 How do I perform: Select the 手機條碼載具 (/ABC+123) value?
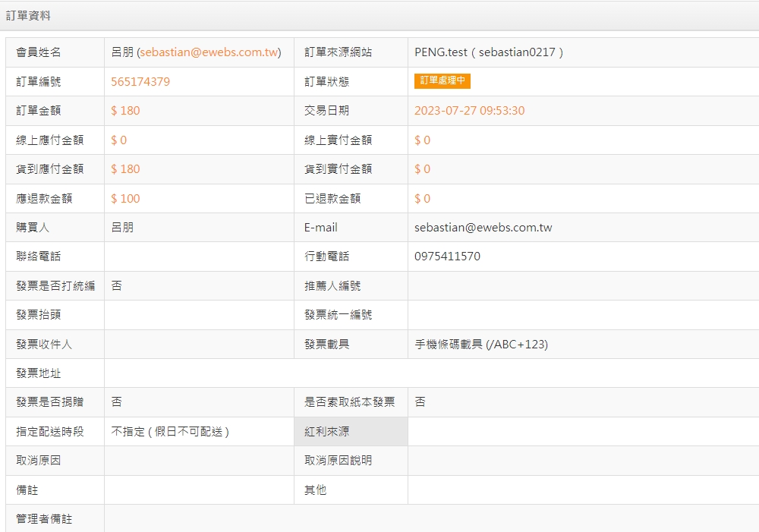pos(481,345)
